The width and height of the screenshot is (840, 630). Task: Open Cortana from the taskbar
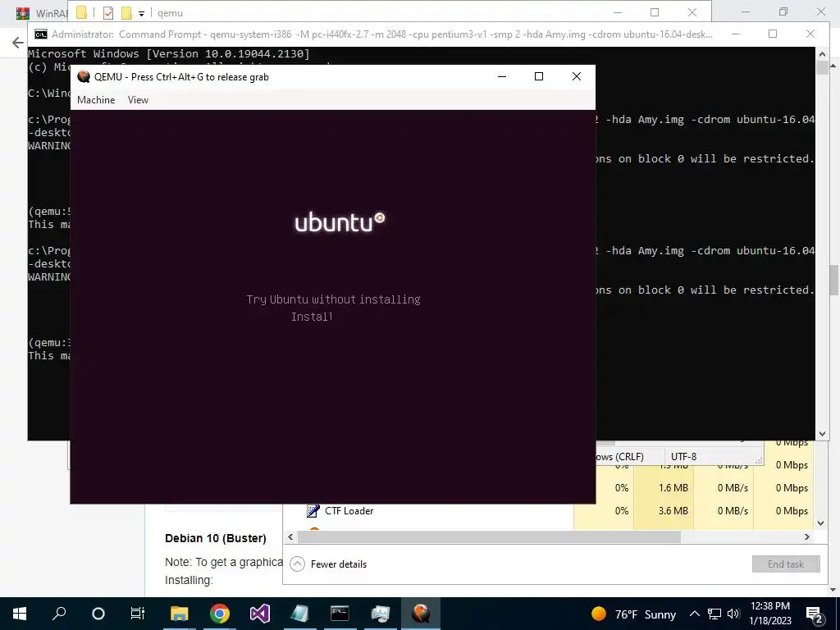pyautogui.click(x=98, y=614)
